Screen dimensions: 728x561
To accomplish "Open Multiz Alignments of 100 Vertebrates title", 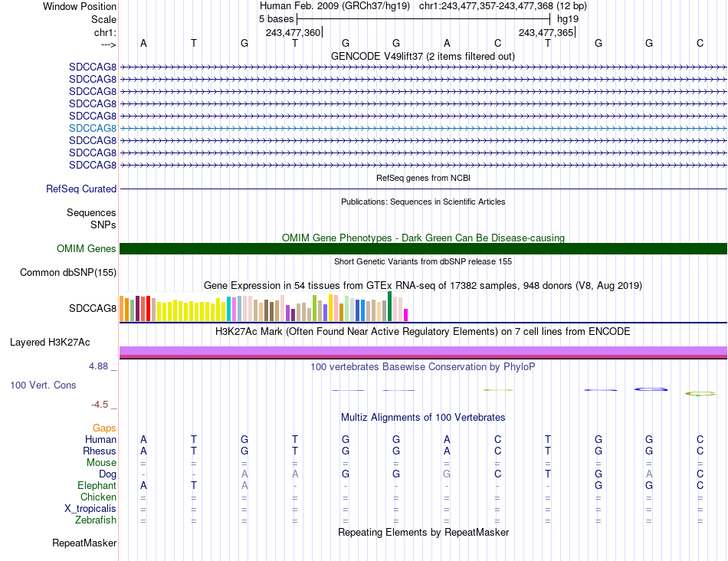I will point(423,417).
